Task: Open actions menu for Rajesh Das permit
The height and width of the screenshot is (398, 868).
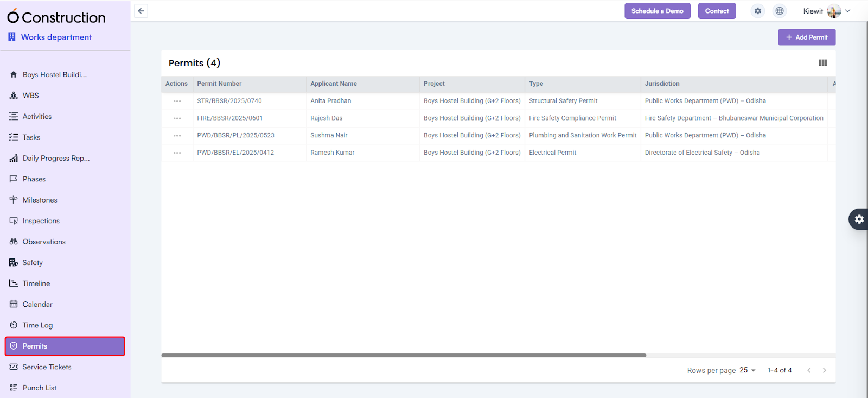Action: coord(177,118)
